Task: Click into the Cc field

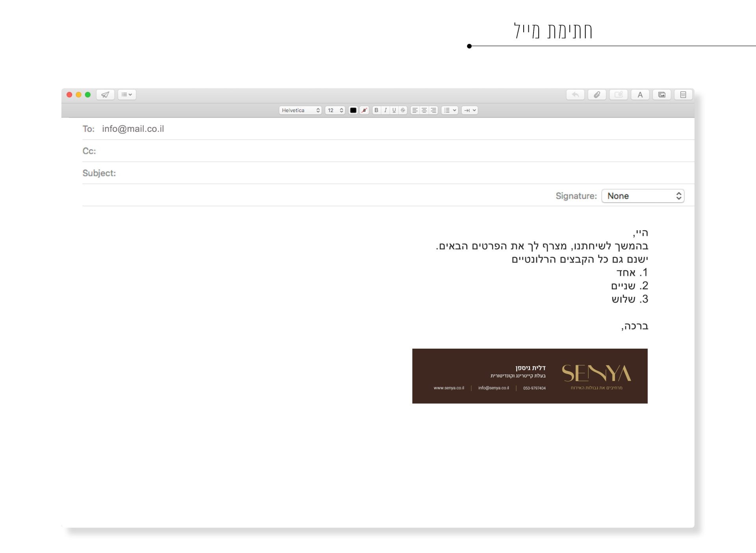Action: pyautogui.click(x=388, y=151)
